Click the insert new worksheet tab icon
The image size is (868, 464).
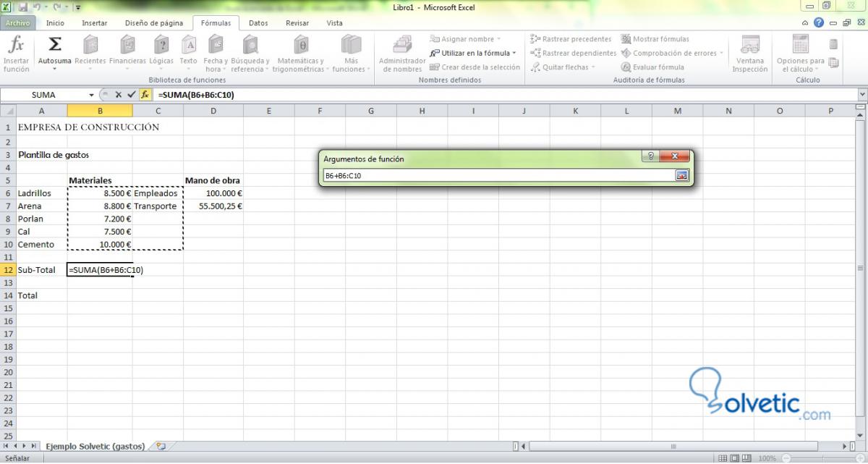[x=161, y=446]
